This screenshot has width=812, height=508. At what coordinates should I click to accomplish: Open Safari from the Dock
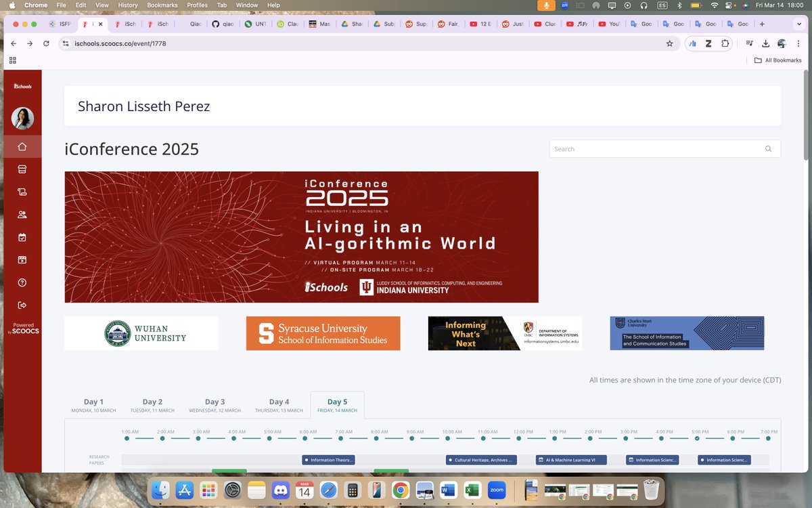(x=328, y=490)
